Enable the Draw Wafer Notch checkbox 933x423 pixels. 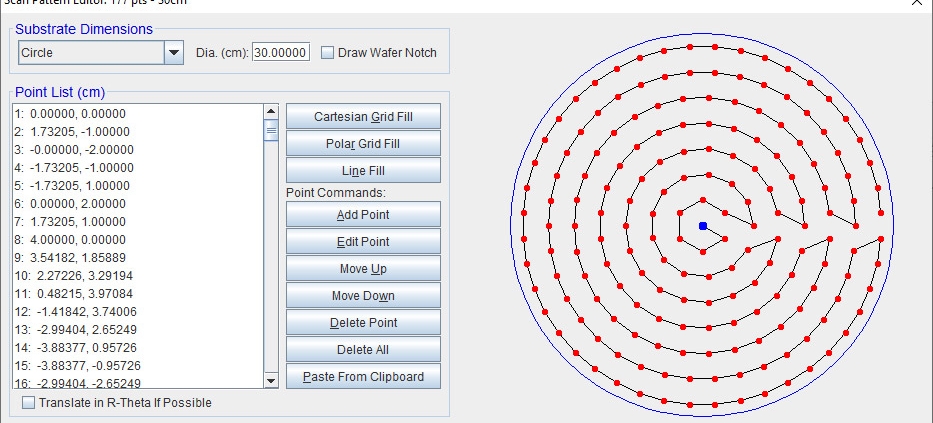[327, 52]
